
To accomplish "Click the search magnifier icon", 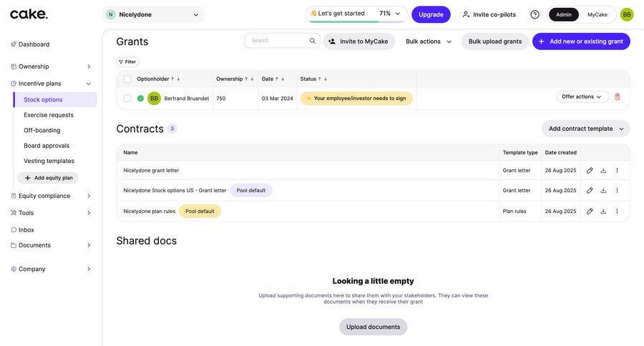I will [x=313, y=41].
